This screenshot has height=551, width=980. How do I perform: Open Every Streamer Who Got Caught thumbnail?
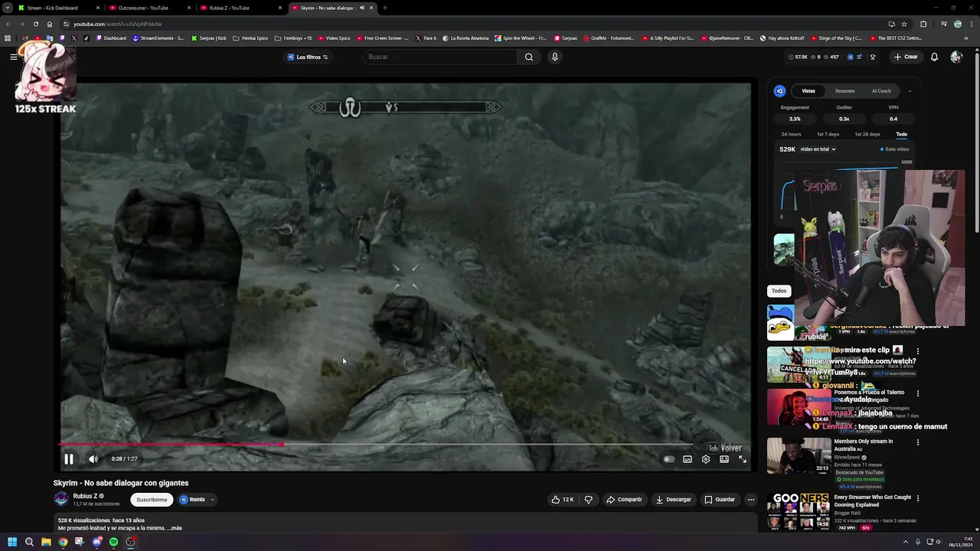click(799, 511)
